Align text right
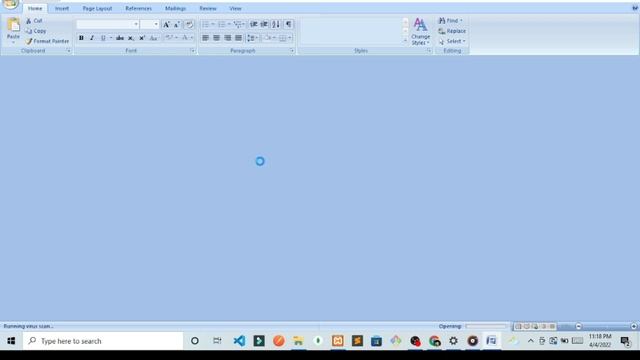 point(227,38)
